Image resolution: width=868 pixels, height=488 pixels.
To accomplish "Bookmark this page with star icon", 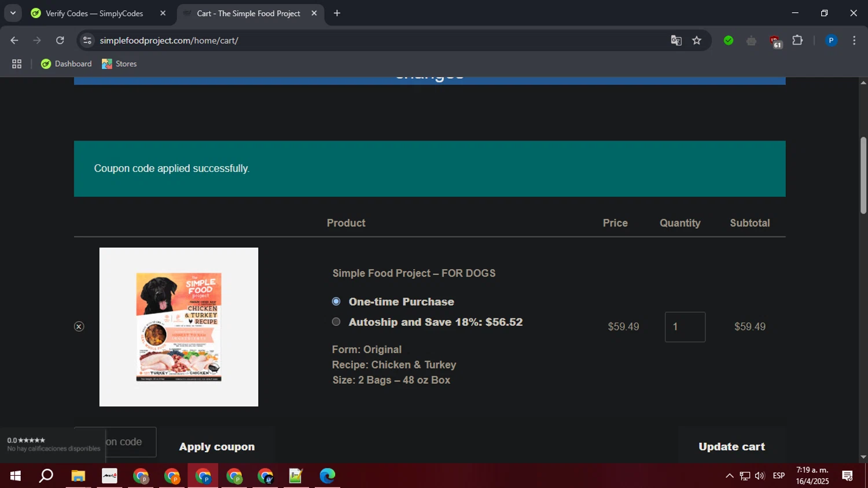I will (x=697, y=41).
